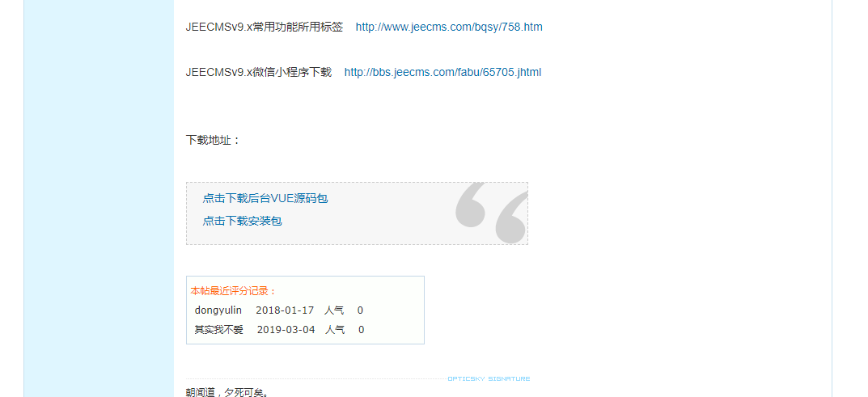Click the JEECMSv9.x常用功能所用标签 text
Screen dimensions: 868x397
tap(265, 27)
